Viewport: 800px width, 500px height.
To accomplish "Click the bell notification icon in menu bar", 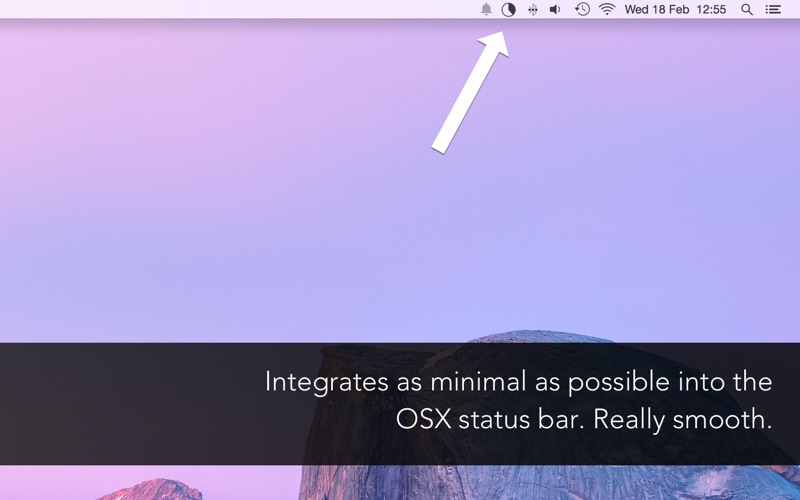I will (x=486, y=9).
